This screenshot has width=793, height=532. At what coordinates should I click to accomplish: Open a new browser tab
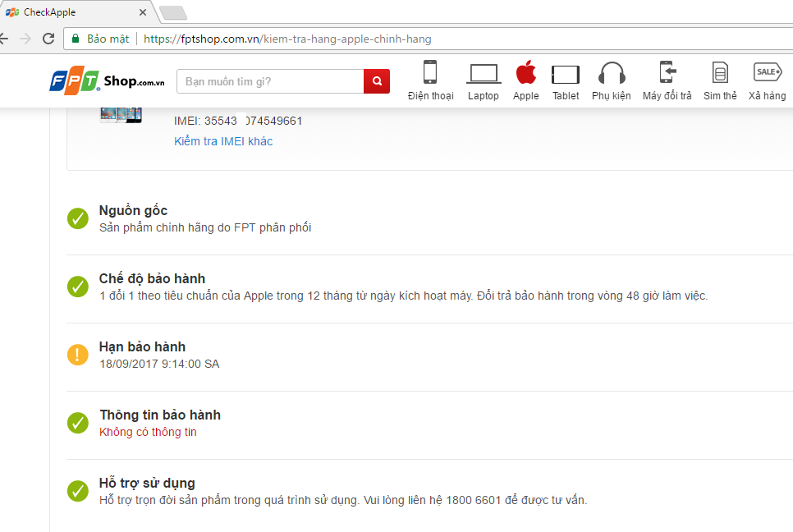173,12
